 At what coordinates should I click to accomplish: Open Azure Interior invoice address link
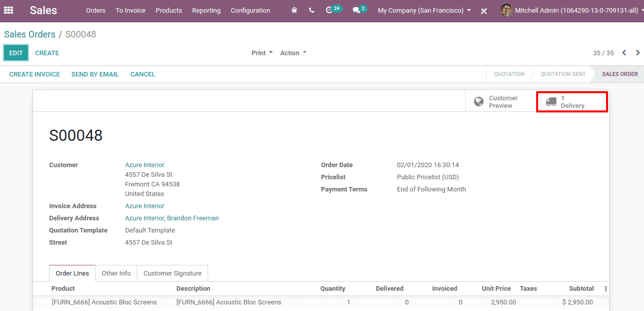pyautogui.click(x=145, y=206)
